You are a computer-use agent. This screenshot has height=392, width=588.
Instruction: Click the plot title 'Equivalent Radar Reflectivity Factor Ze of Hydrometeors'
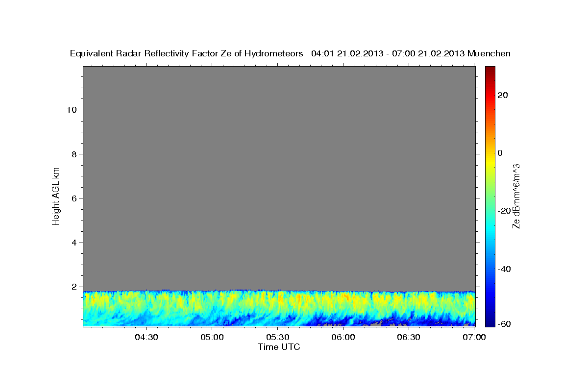187,53
